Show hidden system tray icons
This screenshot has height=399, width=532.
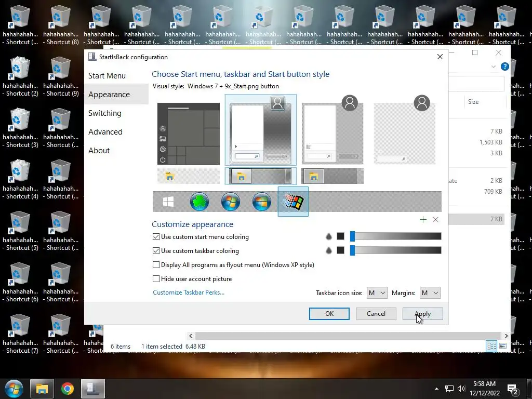[436, 389]
